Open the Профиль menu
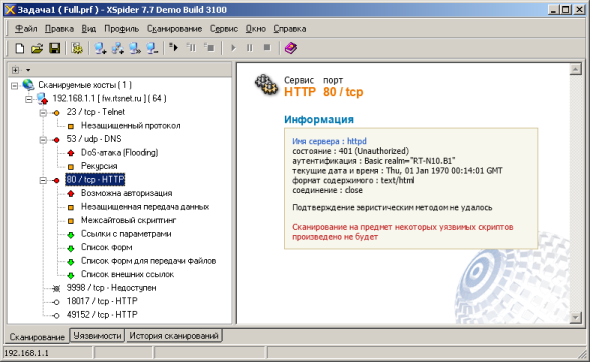590x362 pixels. 122,29
